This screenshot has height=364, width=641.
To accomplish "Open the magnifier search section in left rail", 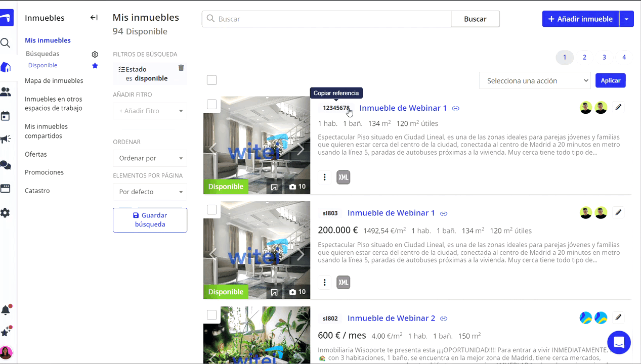I will (x=6, y=43).
